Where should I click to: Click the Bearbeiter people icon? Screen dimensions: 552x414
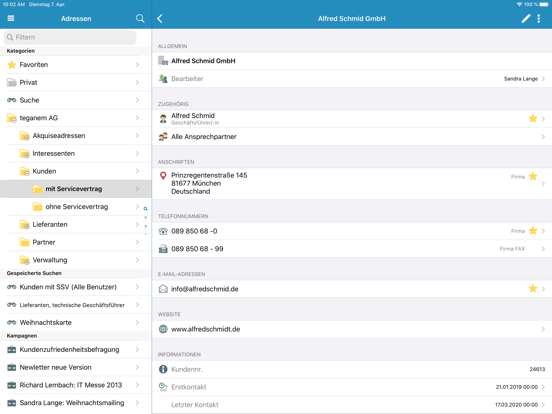pyautogui.click(x=163, y=79)
